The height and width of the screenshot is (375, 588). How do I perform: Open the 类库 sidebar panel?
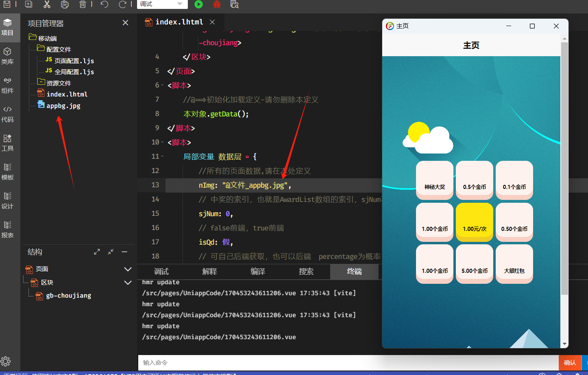point(7,56)
